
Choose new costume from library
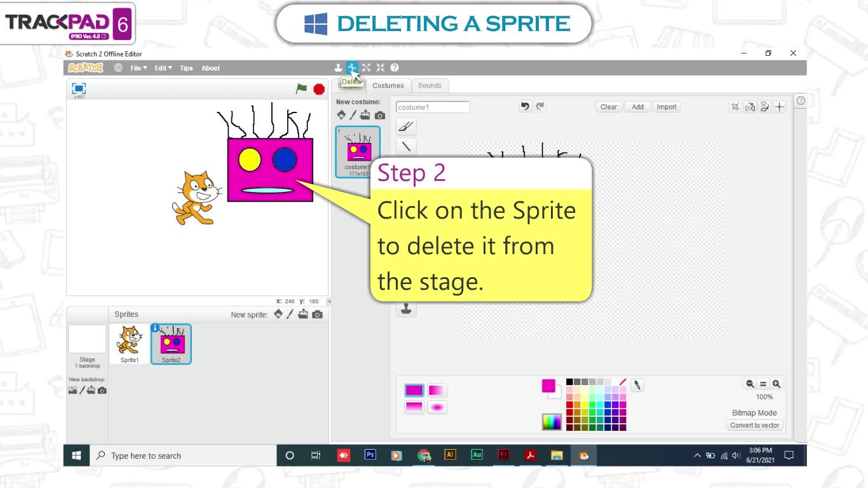pos(341,115)
